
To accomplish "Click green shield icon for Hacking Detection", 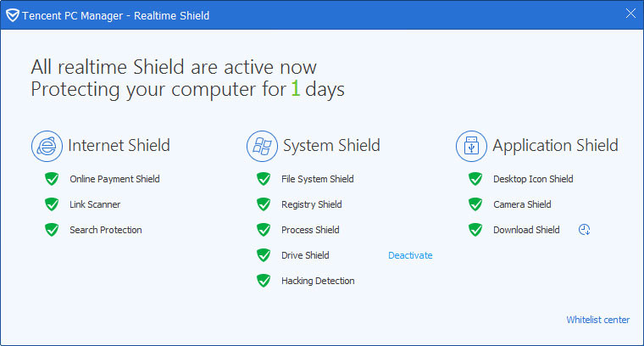I will (x=264, y=281).
